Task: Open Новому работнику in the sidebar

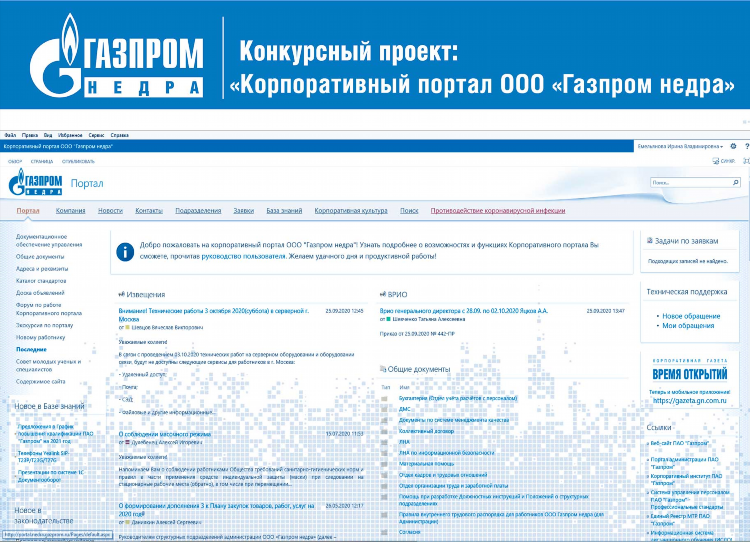Action: click(x=40, y=337)
